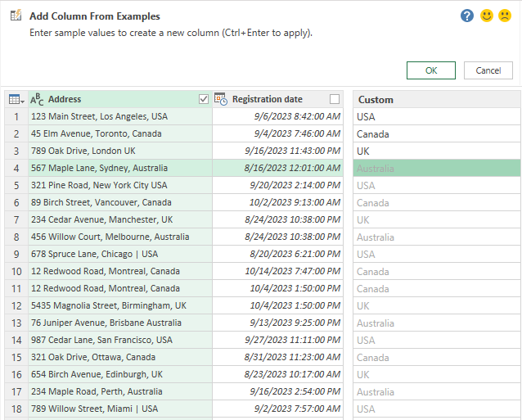Select the Address column header
The height and width of the screenshot is (420, 522).
point(120,99)
